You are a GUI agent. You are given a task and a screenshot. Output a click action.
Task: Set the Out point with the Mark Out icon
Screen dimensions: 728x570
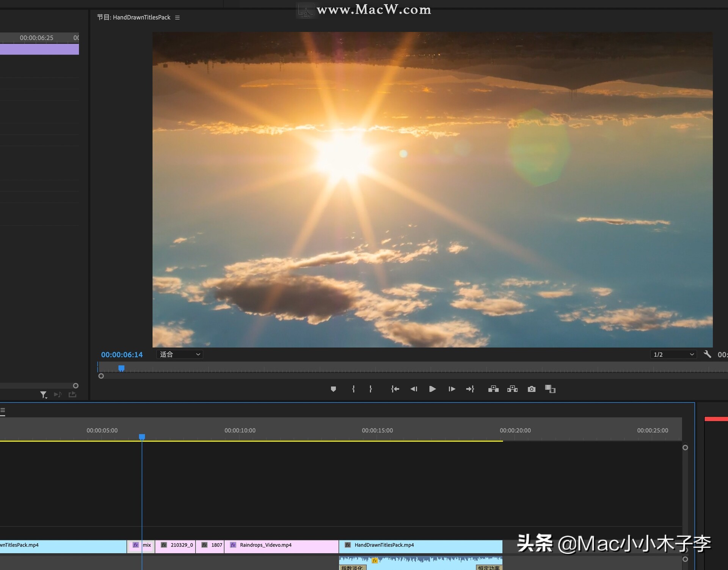point(370,389)
